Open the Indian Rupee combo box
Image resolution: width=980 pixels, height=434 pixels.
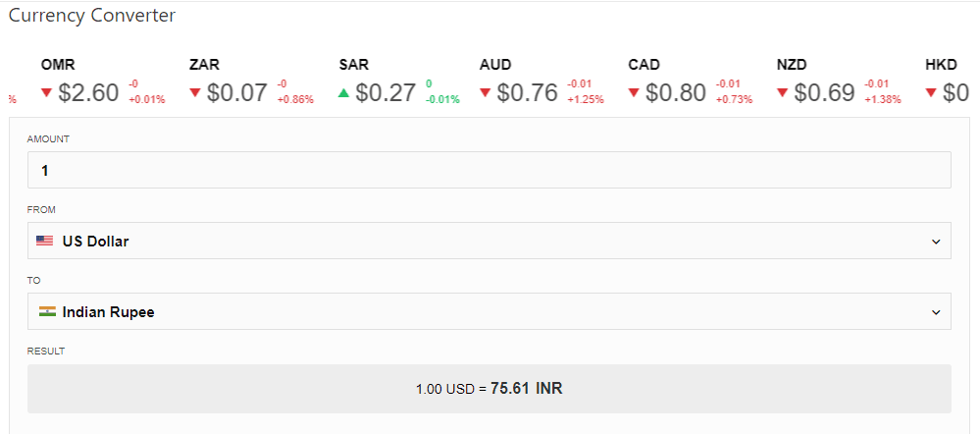489,311
